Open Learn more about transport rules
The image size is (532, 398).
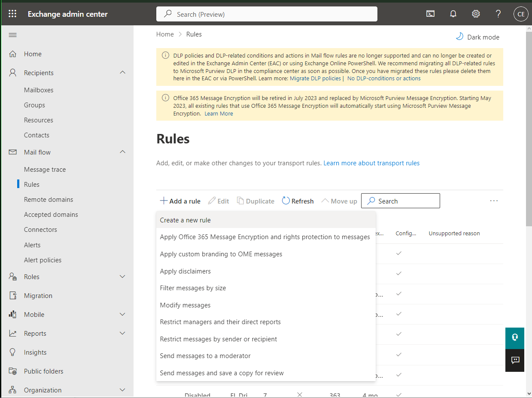(x=371, y=163)
